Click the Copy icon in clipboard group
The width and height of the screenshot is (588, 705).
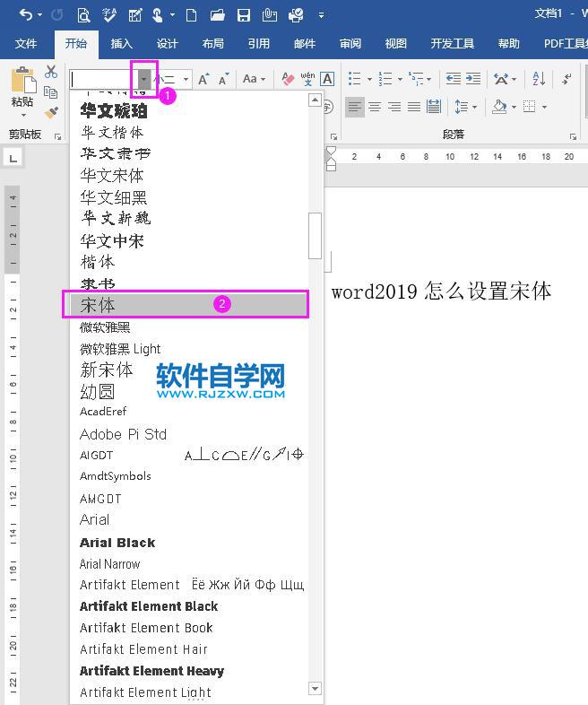[x=51, y=92]
